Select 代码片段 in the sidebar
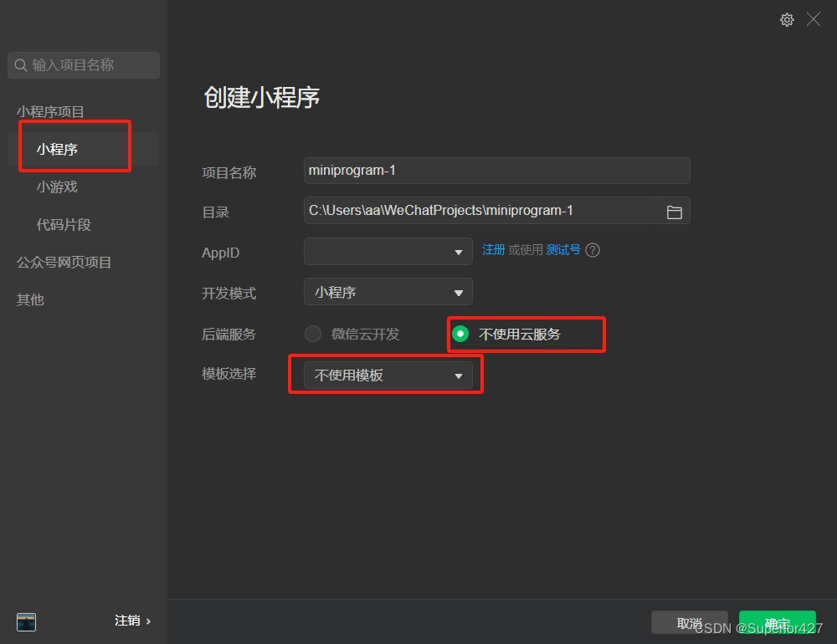The width and height of the screenshot is (837, 644). (x=64, y=225)
